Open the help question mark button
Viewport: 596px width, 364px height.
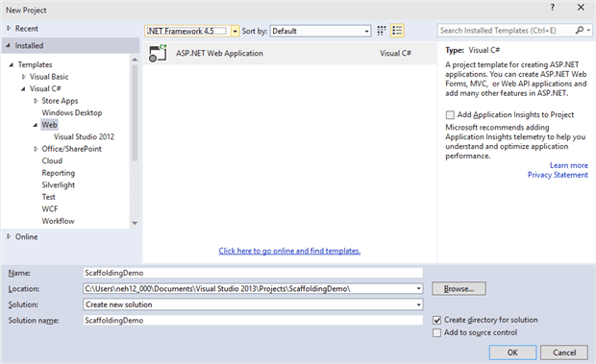[x=553, y=8]
